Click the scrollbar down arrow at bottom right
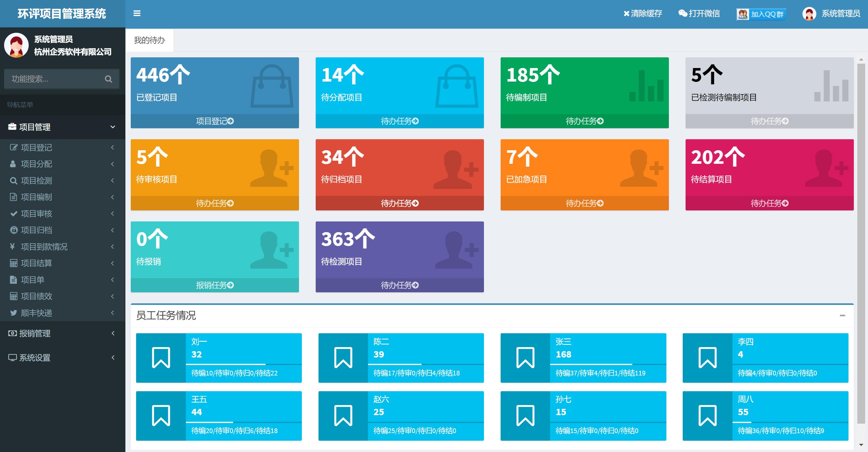Viewport: 868px width, 452px height. 861,444
